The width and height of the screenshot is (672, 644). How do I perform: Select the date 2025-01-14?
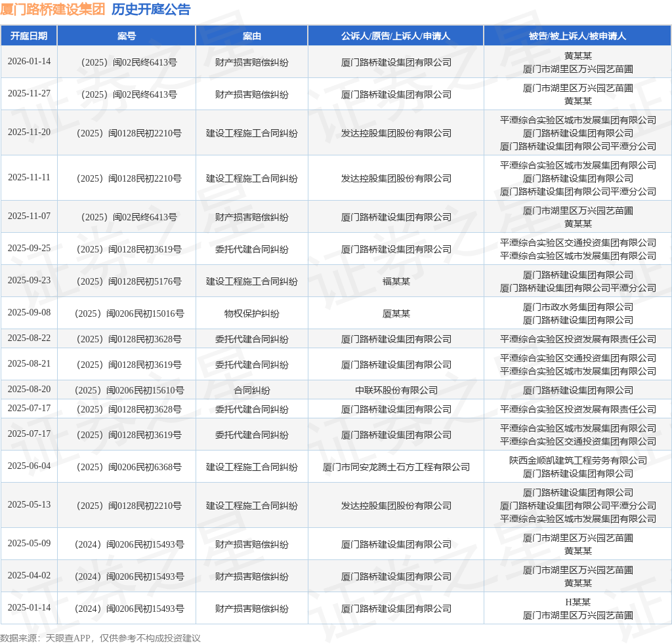29,608
